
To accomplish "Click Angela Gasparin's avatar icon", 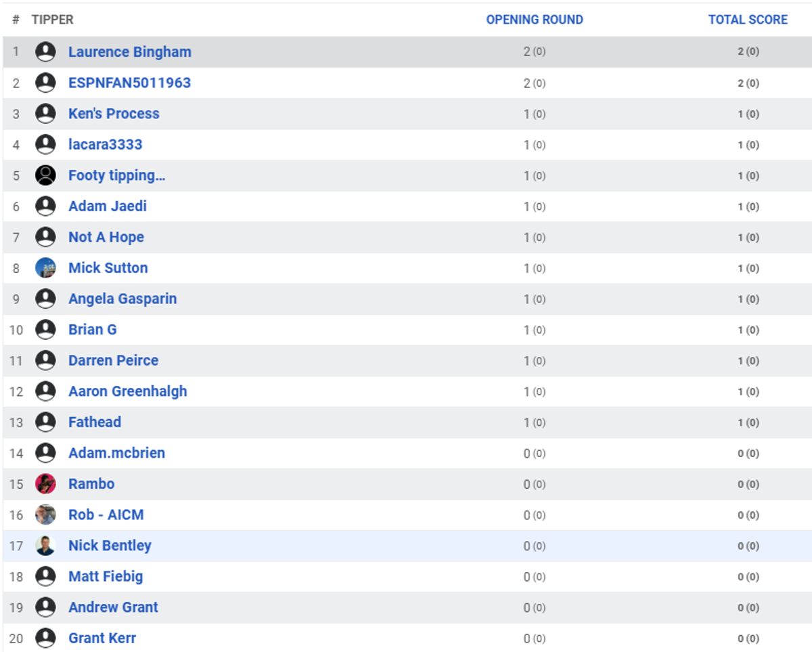I will point(45,299).
